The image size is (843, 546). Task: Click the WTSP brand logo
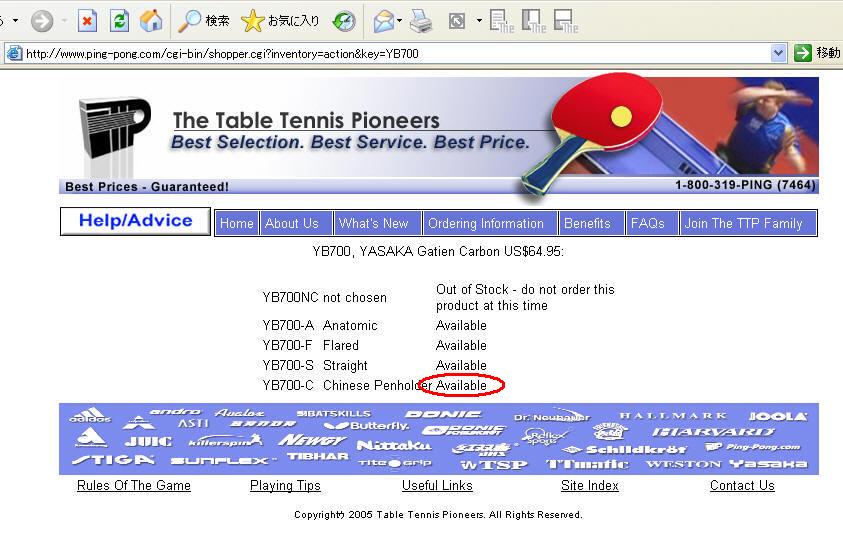coord(494,464)
